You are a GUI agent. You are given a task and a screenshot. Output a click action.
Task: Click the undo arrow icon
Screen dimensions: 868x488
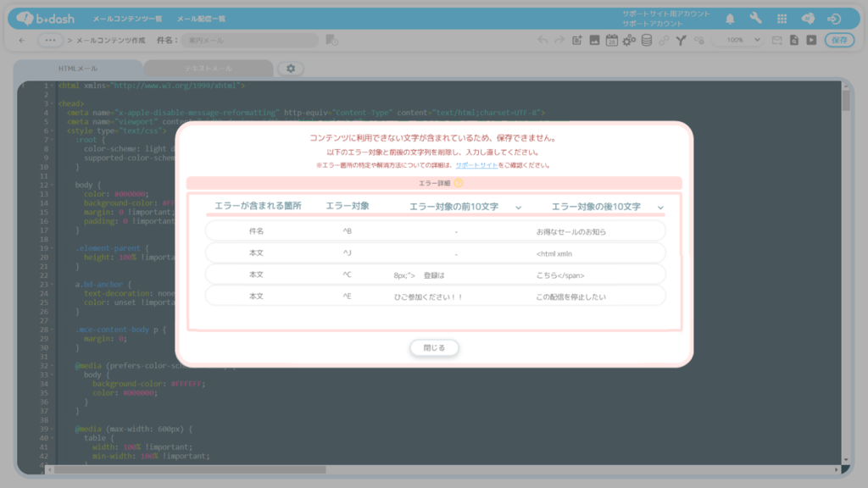pyautogui.click(x=542, y=40)
